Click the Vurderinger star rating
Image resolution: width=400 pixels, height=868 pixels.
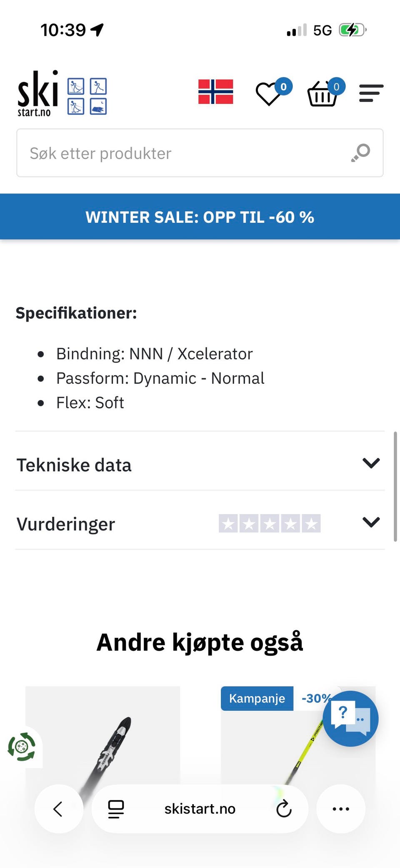270,523
